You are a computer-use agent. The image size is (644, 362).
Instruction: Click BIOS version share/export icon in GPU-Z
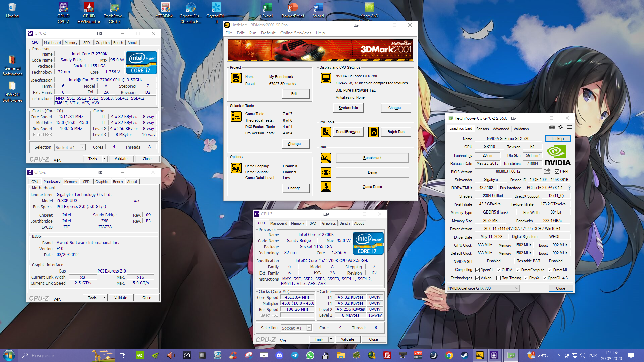tap(547, 171)
